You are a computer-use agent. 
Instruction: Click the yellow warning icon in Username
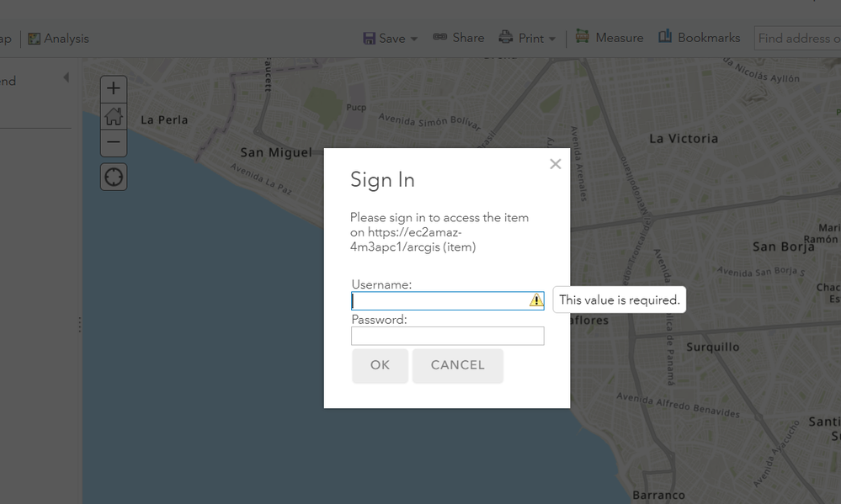(x=536, y=300)
